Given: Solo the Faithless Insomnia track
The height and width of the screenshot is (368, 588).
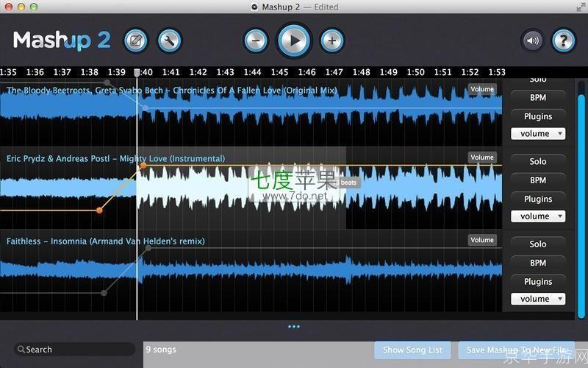Looking at the screenshot, I should [538, 244].
